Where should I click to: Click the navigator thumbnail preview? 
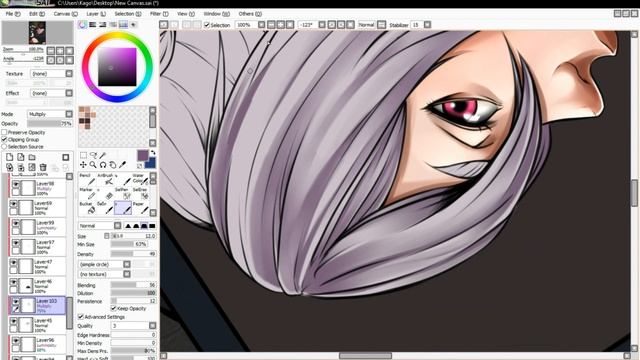point(37,33)
